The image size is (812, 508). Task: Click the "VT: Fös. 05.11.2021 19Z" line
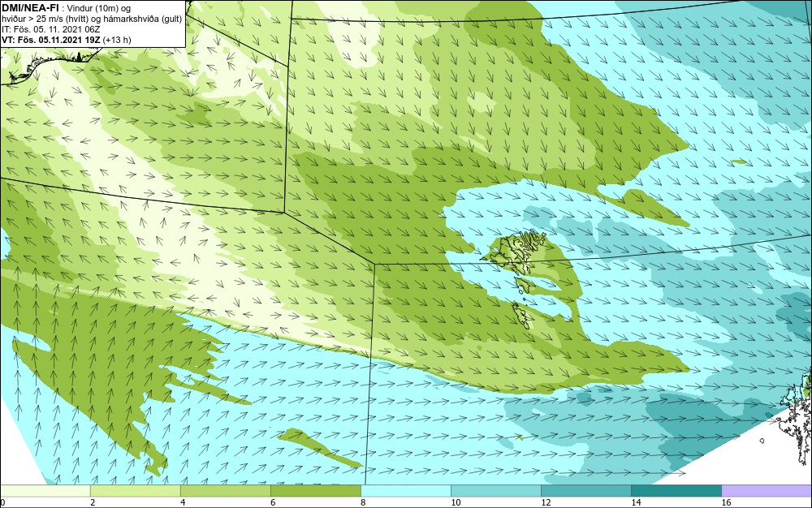click(x=50, y=40)
